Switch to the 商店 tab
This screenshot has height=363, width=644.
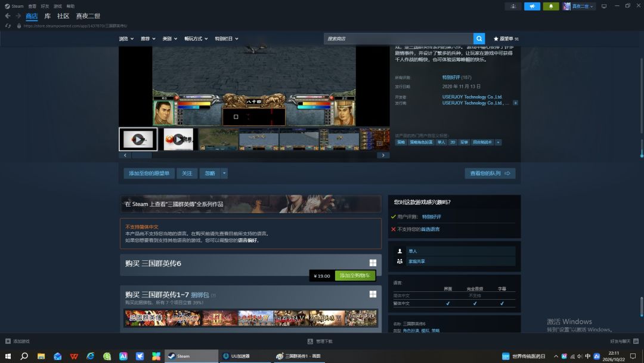point(32,16)
